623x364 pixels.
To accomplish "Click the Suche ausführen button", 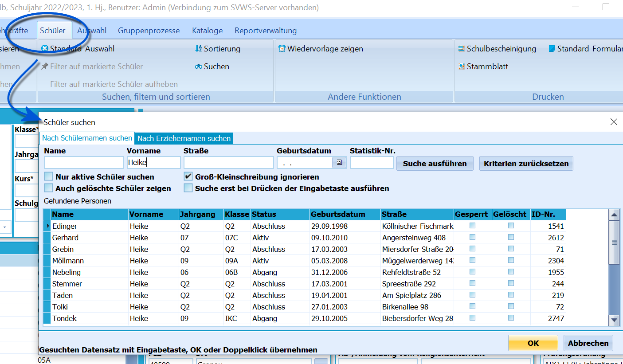I will [435, 164].
